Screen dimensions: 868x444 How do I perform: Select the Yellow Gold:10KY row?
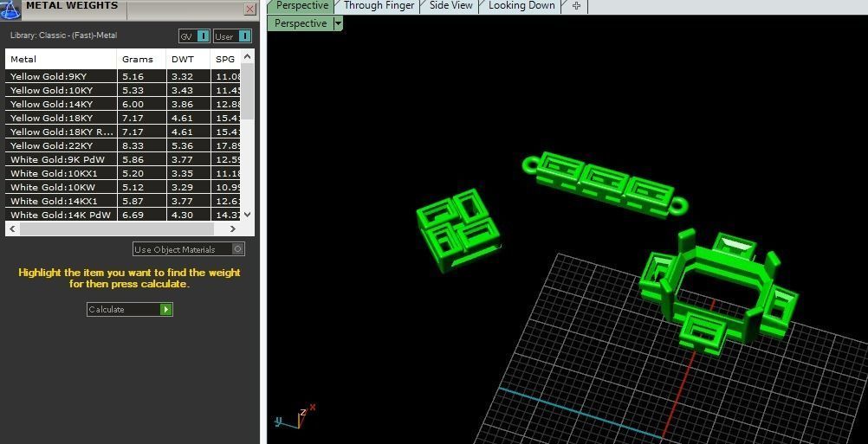point(123,90)
